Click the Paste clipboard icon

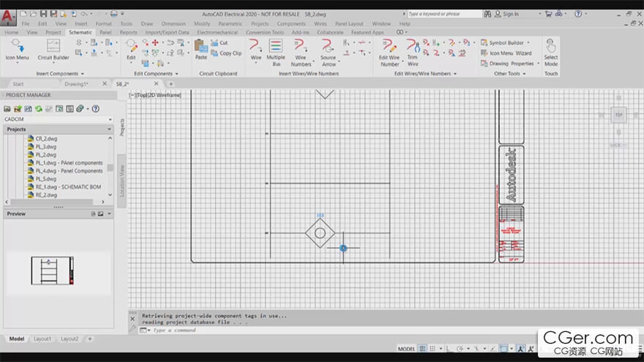(x=201, y=49)
